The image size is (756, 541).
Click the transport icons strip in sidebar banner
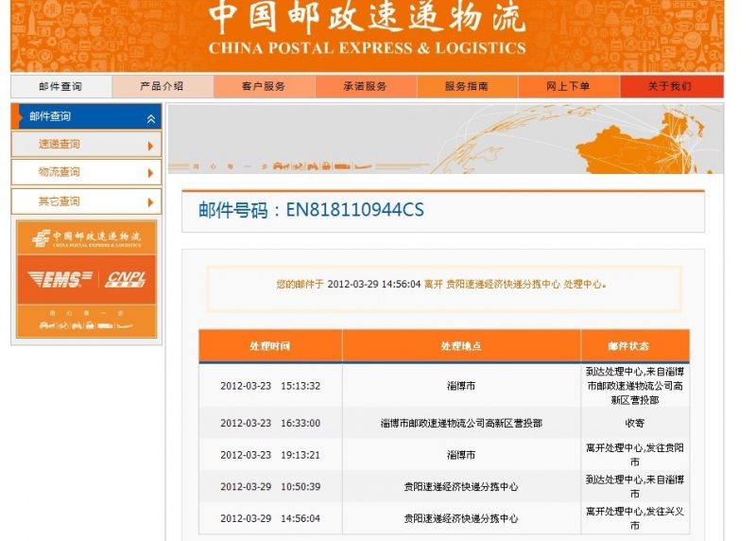pyautogui.click(x=86, y=325)
